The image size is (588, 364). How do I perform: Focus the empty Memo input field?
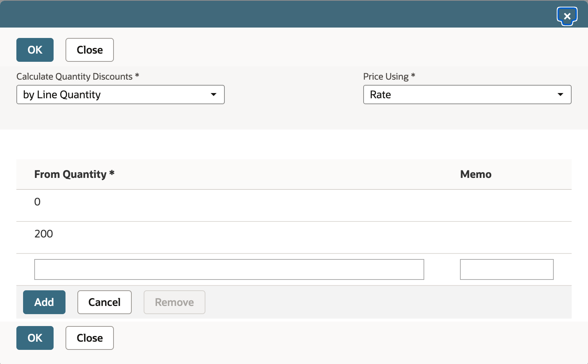(507, 269)
